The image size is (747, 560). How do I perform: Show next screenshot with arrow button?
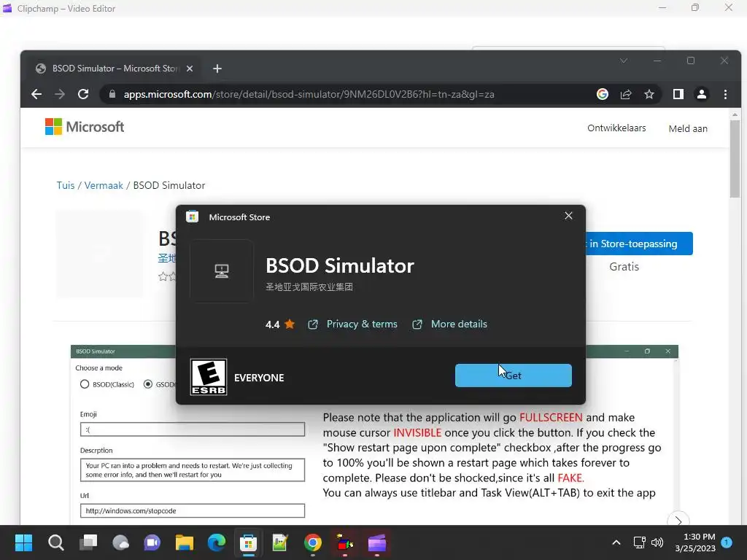[678, 521]
